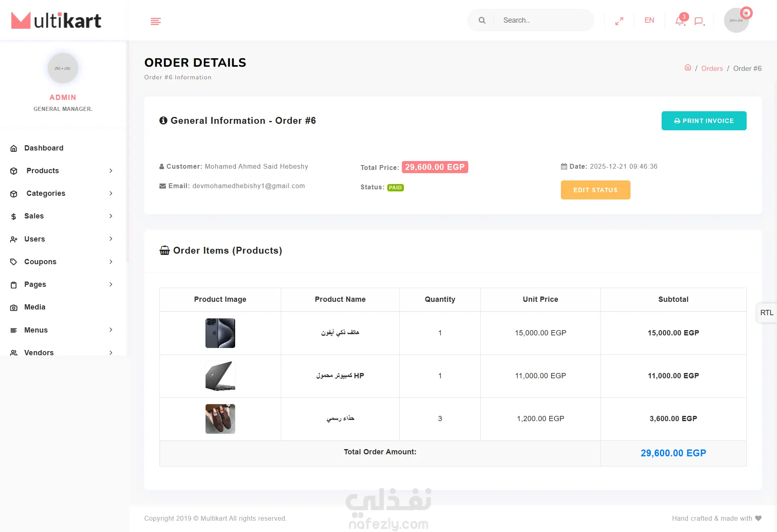Open the Media sidebar item
Image resolution: width=777 pixels, height=532 pixels.
[35, 307]
